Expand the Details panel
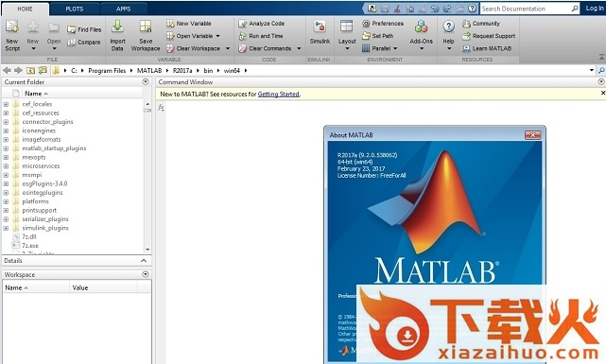 (144, 261)
